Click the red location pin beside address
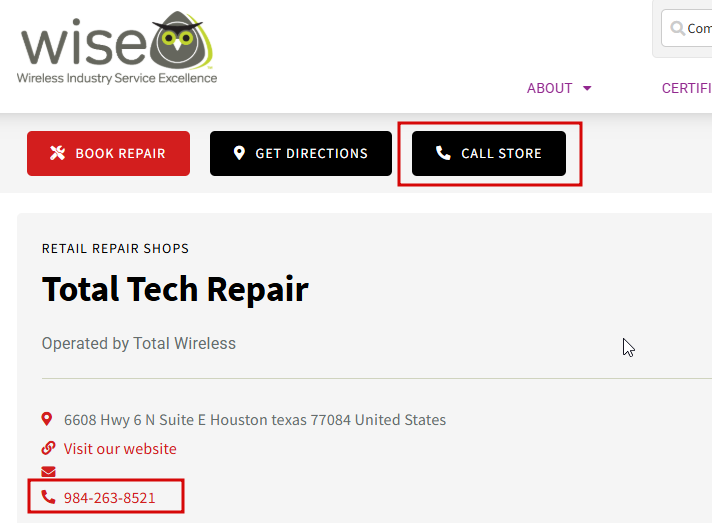 click(46, 419)
